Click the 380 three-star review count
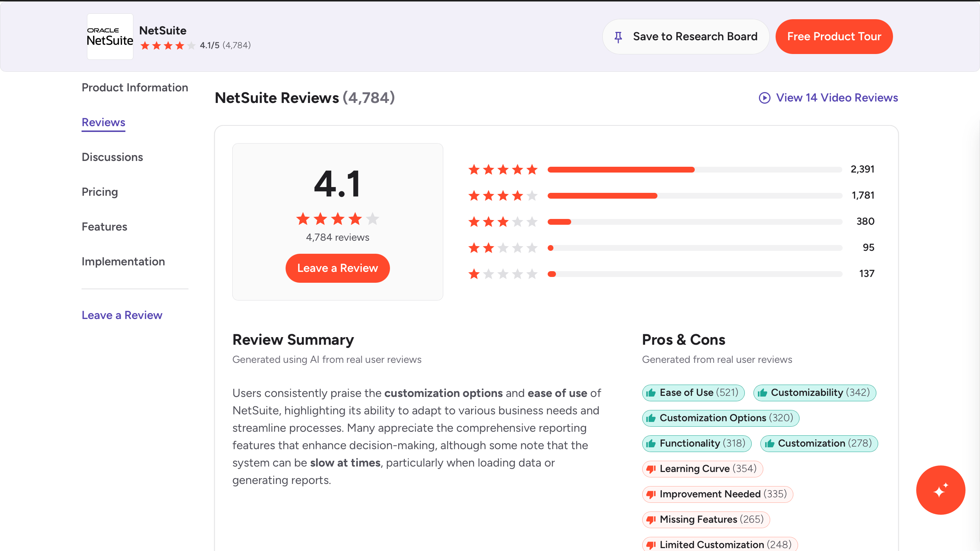Viewport: 980px width, 551px height. click(865, 221)
